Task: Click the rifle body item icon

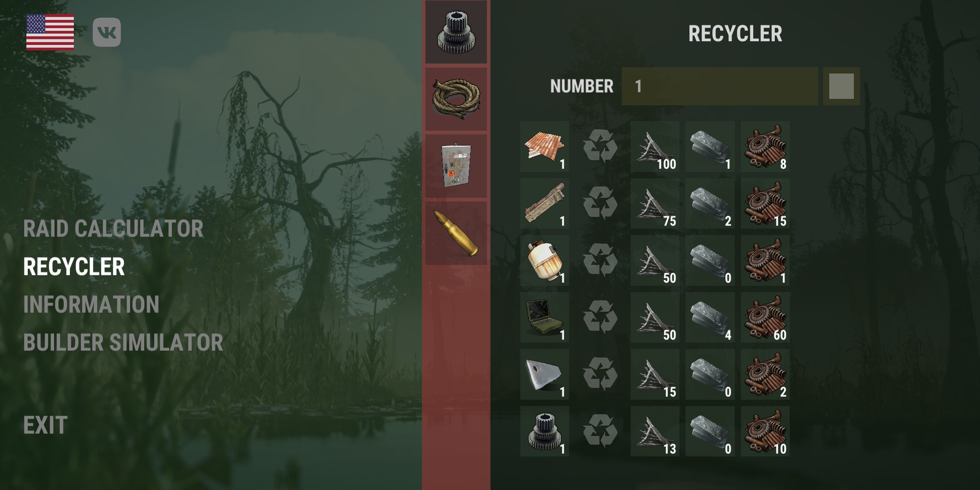Action: point(544,204)
